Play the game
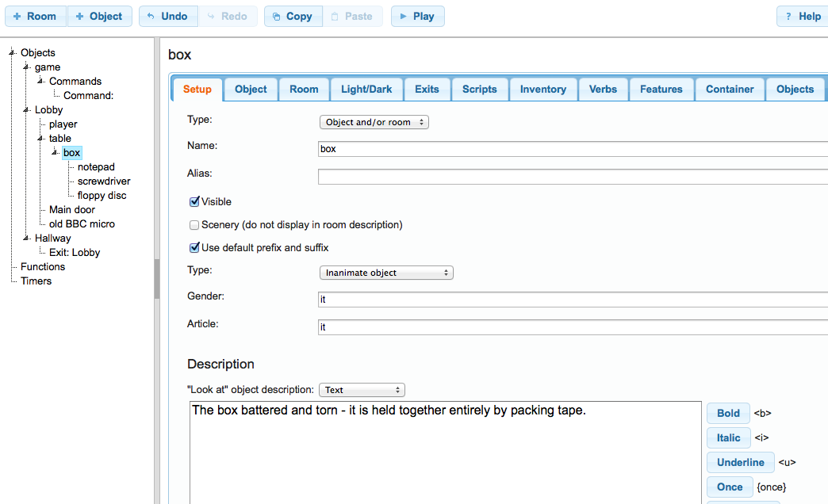 coord(417,16)
